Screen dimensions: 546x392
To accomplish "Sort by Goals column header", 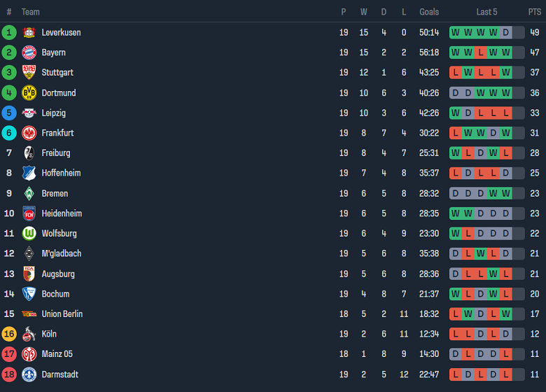I will pos(429,12).
